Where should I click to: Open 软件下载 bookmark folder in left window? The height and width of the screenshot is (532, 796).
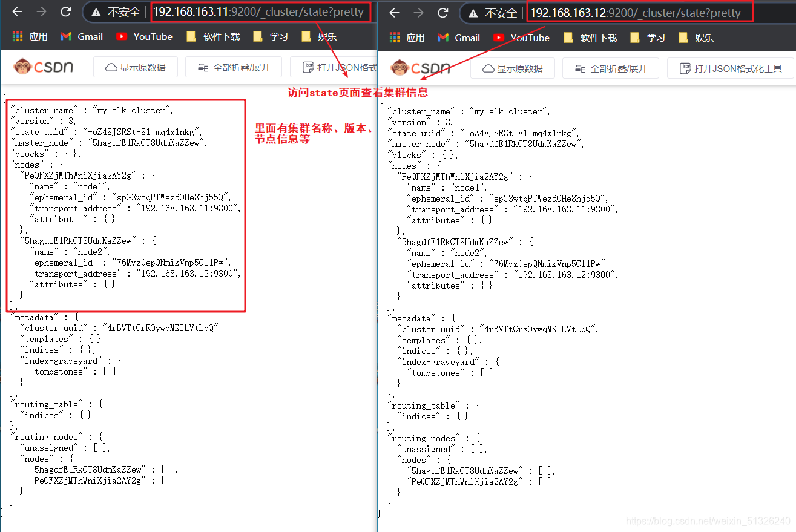pyautogui.click(x=213, y=36)
